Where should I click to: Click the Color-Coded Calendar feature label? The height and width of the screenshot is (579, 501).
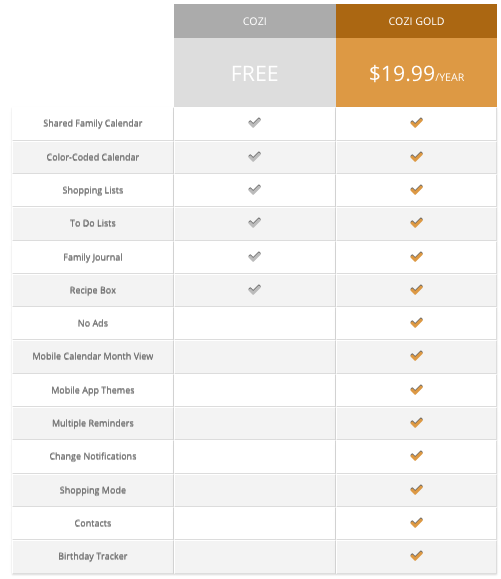pyautogui.click(x=93, y=157)
